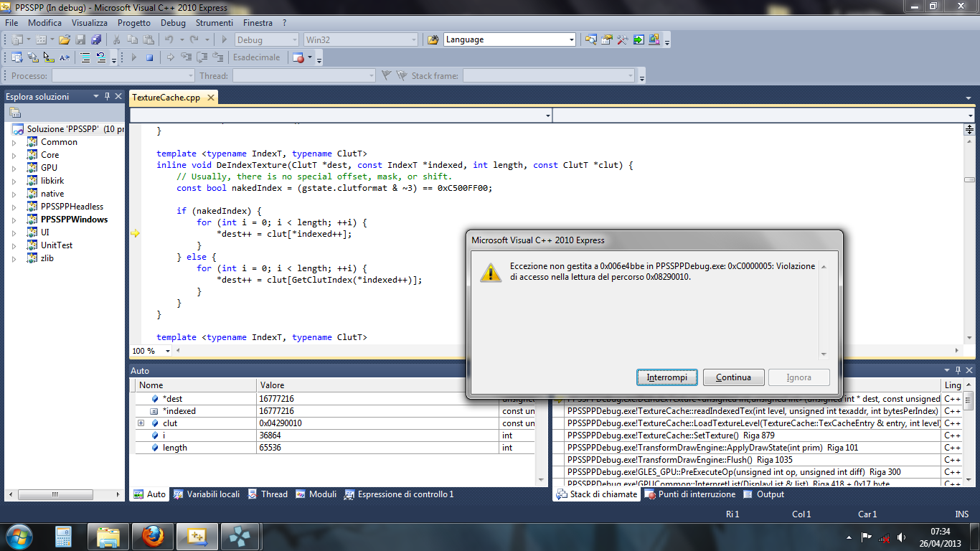Open the File menu
This screenshot has height=551, width=980.
coord(11,23)
